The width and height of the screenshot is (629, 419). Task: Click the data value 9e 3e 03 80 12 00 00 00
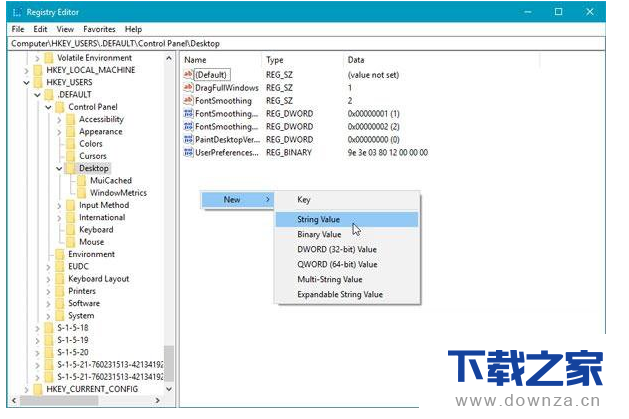(388, 152)
